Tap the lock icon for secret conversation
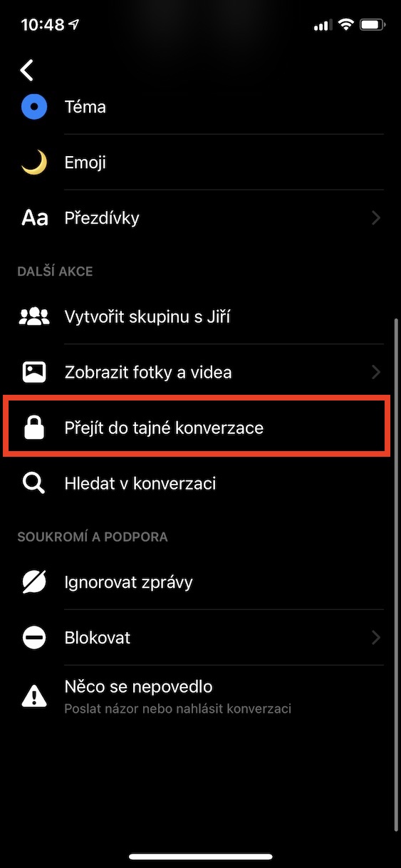The image size is (401, 868). [x=33, y=428]
